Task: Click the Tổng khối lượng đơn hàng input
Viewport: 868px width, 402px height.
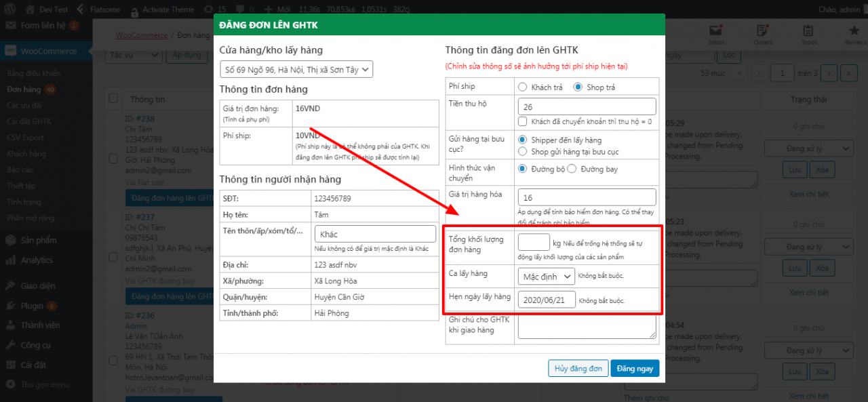Action: pos(533,243)
